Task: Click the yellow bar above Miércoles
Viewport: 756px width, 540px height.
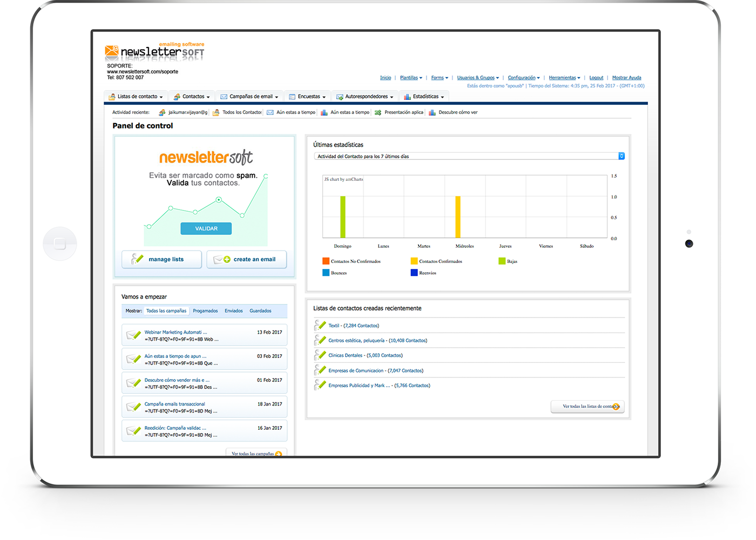Action: click(458, 217)
